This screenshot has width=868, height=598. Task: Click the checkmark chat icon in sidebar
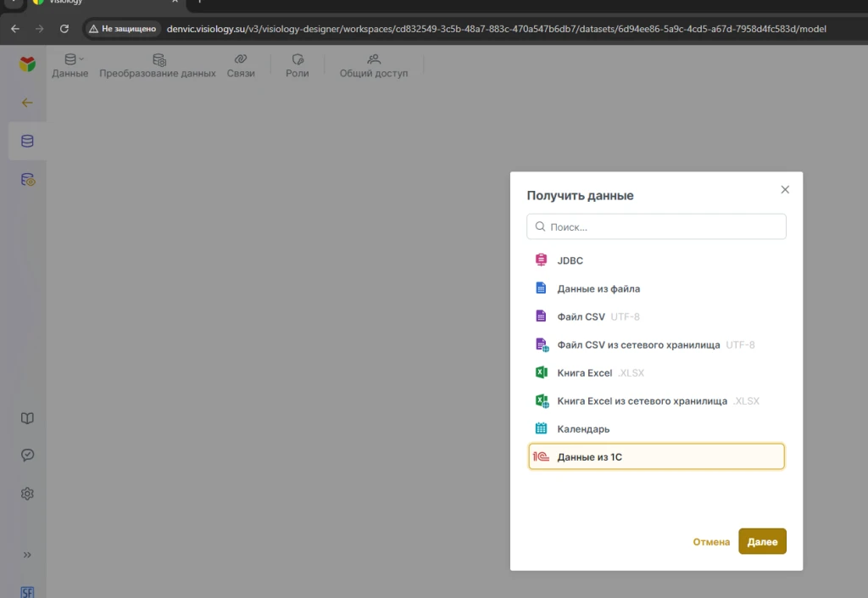click(x=27, y=455)
